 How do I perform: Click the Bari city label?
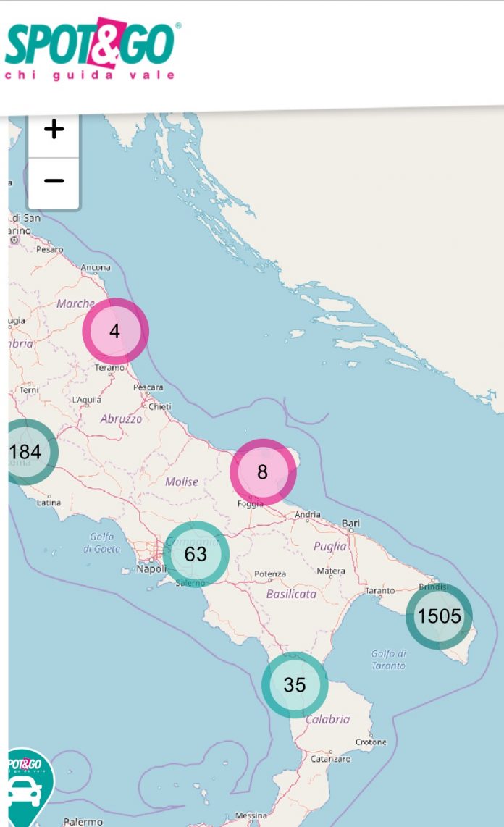pos(351,523)
